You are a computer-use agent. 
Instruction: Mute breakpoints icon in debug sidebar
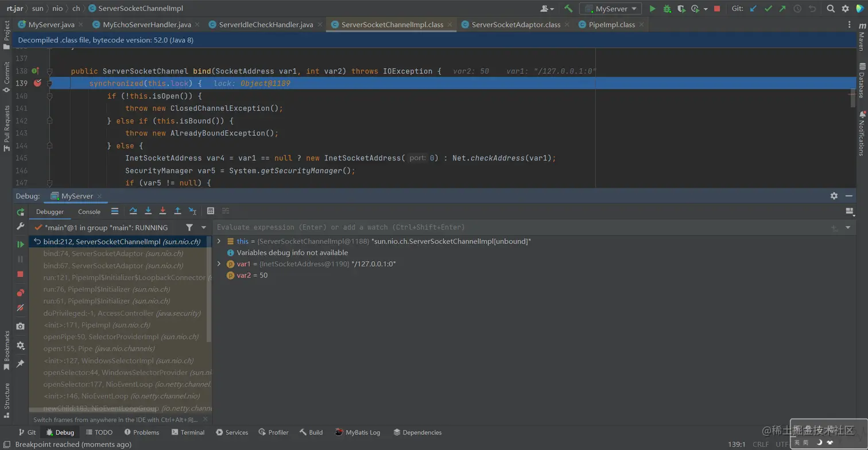[21, 308]
